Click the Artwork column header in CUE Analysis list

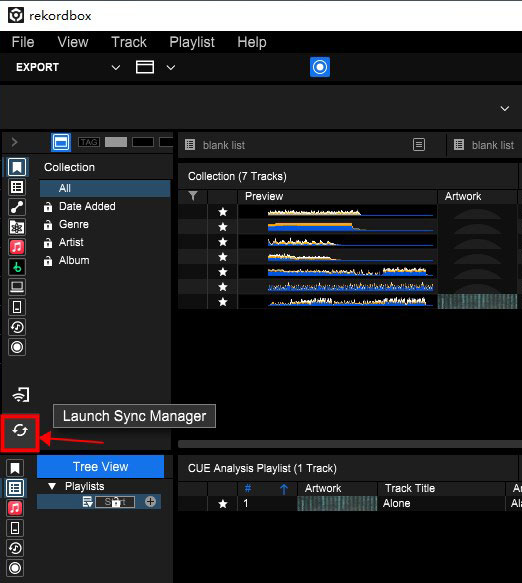337,488
